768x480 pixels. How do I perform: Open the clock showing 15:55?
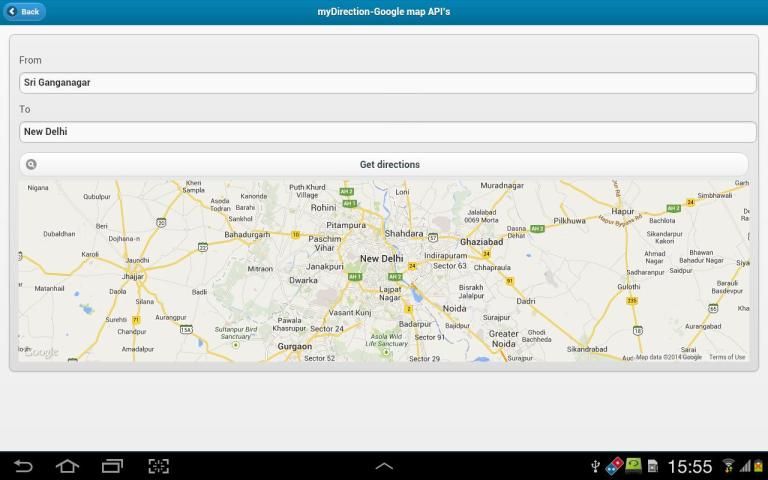point(690,466)
